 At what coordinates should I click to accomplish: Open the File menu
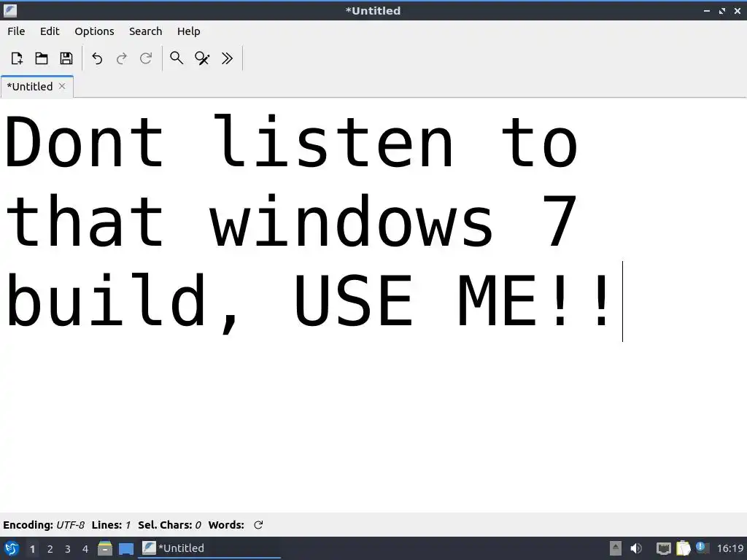click(x=16, y=31)
